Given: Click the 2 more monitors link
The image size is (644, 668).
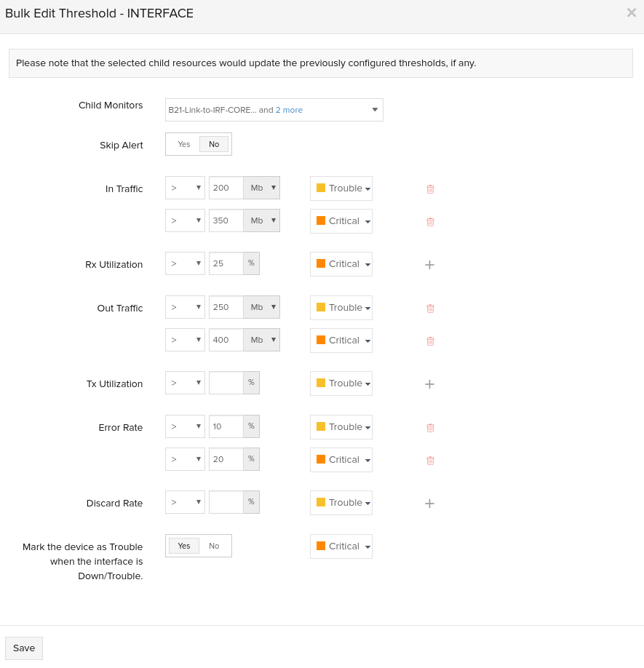Looking at the screenshot, I should [x=289, y=110].
